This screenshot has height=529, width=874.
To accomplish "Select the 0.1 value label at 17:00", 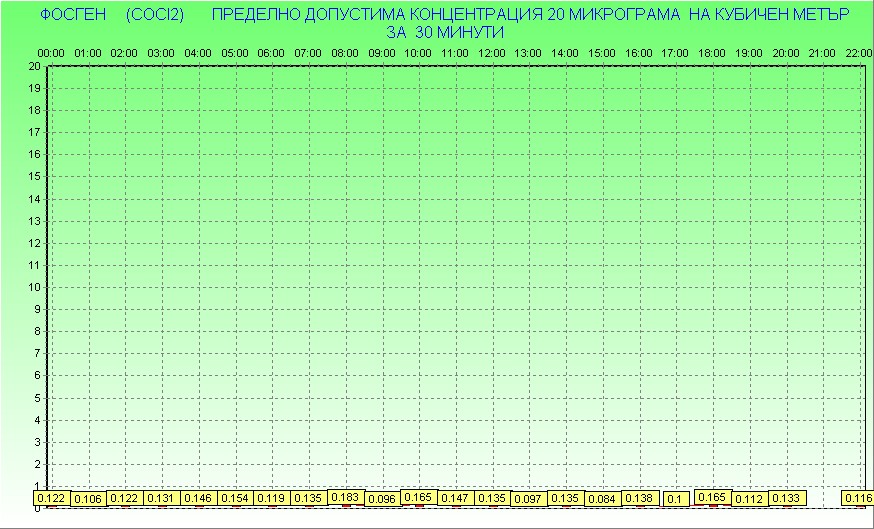I will coord(675,499).
